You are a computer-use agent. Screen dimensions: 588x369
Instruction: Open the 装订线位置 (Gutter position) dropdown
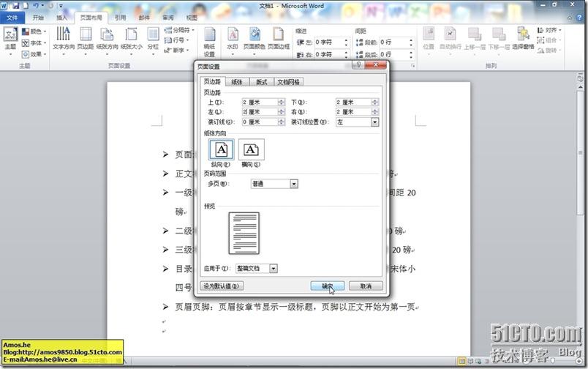(x=374, y=122)
